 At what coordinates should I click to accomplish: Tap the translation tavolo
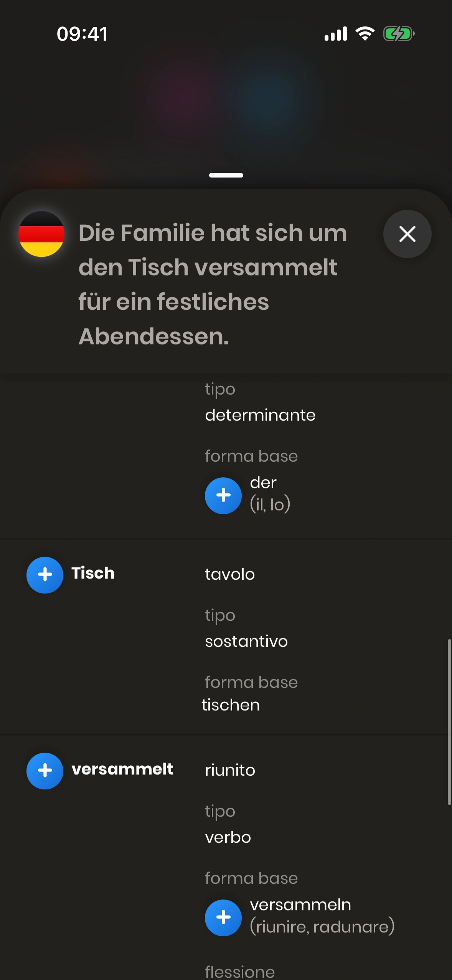tap(230, 574)
